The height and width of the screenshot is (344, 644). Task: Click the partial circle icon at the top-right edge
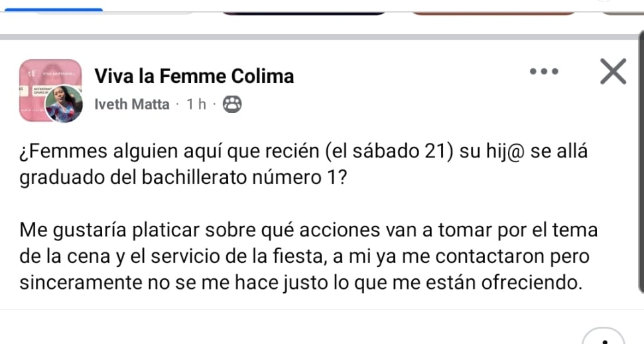[604, 2]
